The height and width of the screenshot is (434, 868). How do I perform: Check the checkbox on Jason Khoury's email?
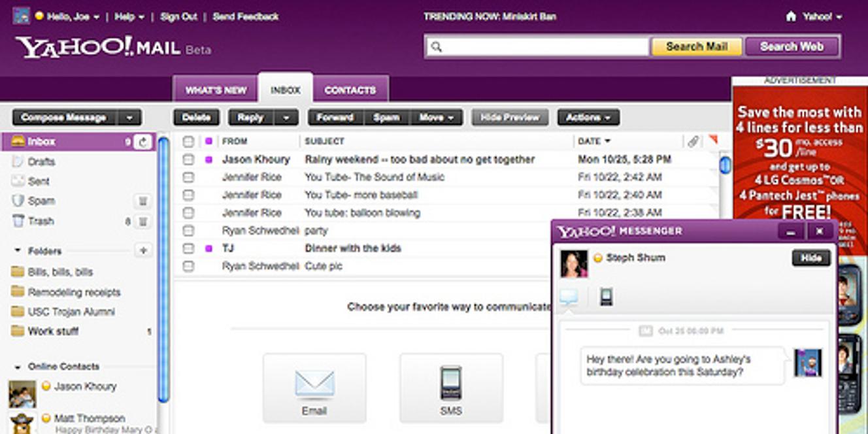[x=188, y=159]
